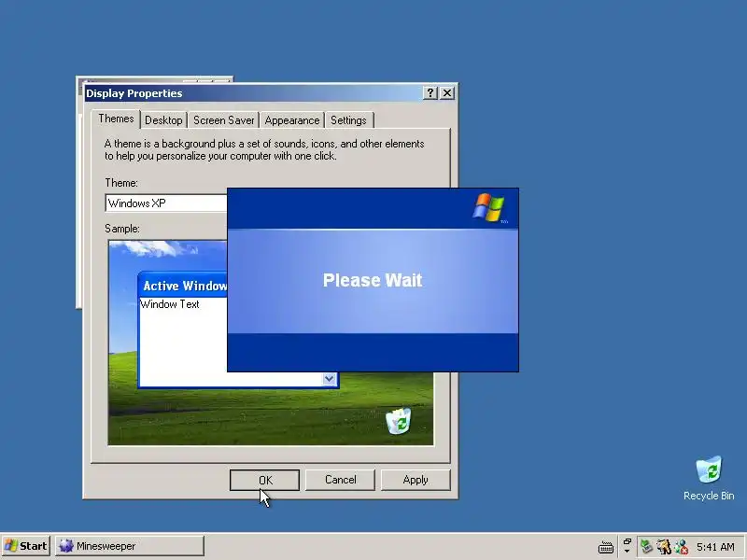Close the Display Properties dialog
The height and width of the screenshot is (560, 747).
(x=447, y=92)
